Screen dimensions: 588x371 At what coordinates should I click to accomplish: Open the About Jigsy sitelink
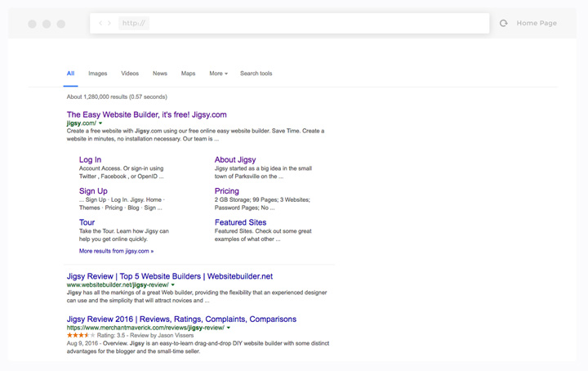coord(235,160)
